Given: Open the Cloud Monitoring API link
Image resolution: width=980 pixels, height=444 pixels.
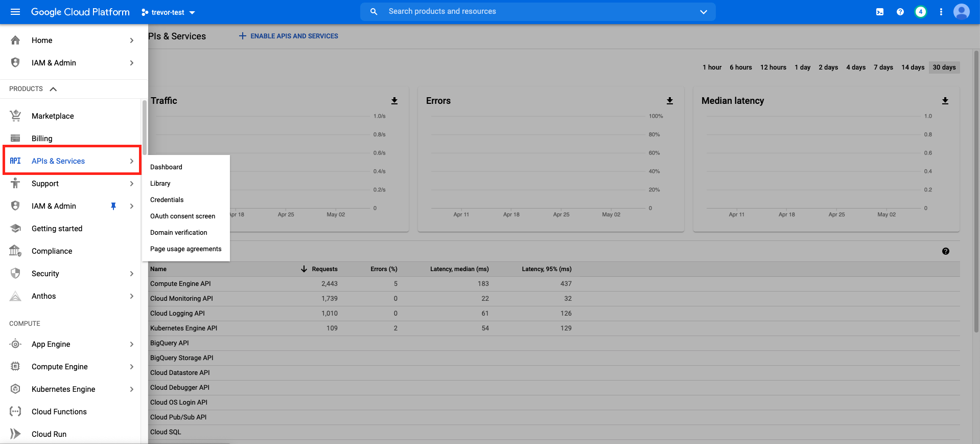Looking at the screenshot, I should click(x=181, y=299).
